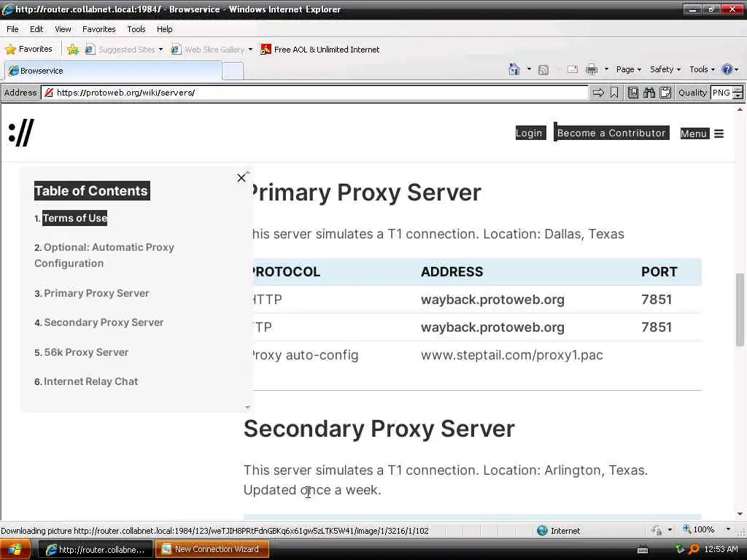Click the Protoweb :// logo
The image size is (747, 560).
pyautogui.click(x=21, y=133)
